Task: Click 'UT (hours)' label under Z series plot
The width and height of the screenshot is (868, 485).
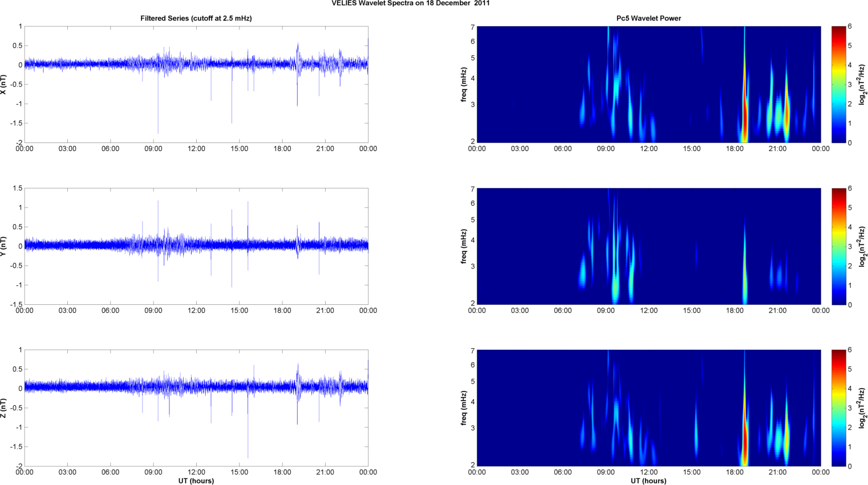Action: click(196, 481)
